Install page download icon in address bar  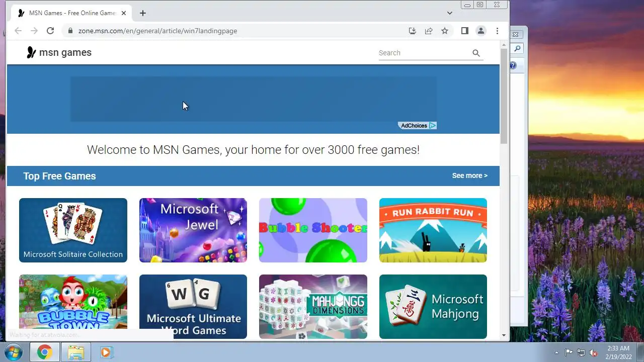(413, 31)
